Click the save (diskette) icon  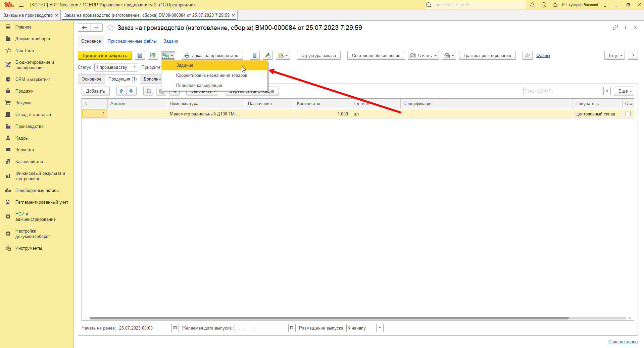pos(140,56)
